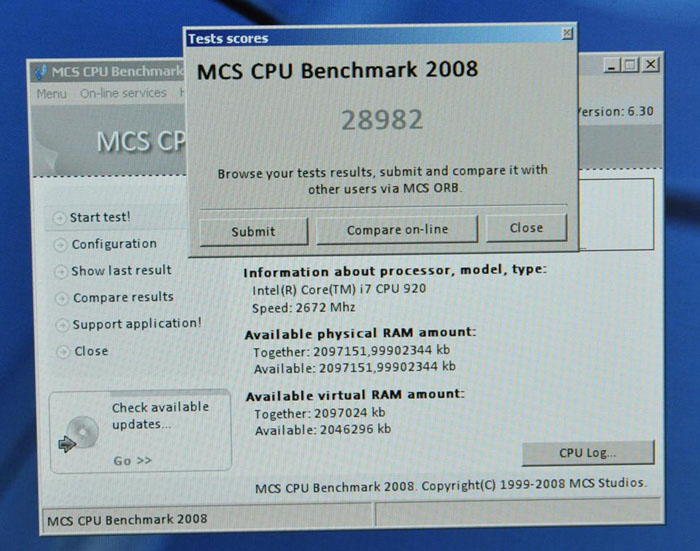Click the Speed: 2672 Mhz text
Screen dimensions: 700x551
[304, 308]
